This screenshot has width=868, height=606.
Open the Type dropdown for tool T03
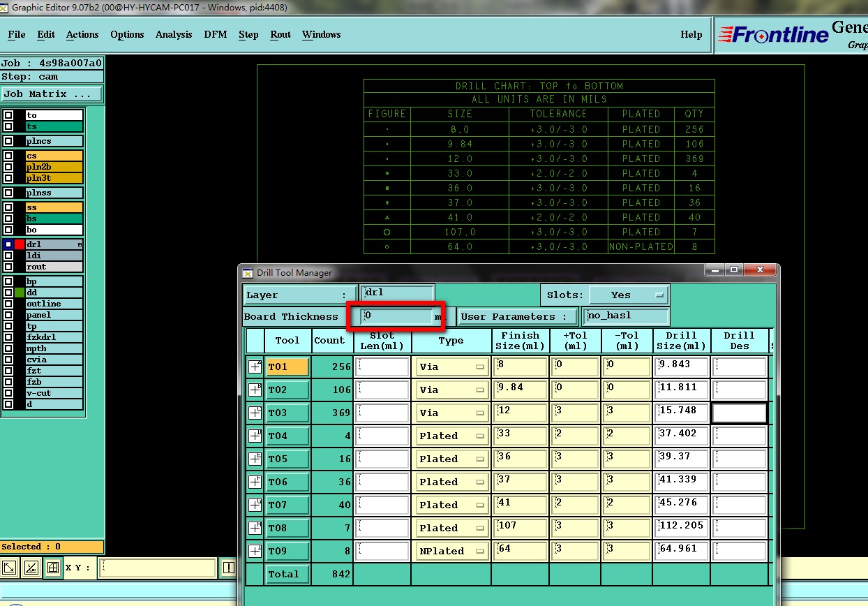[451, 413]
